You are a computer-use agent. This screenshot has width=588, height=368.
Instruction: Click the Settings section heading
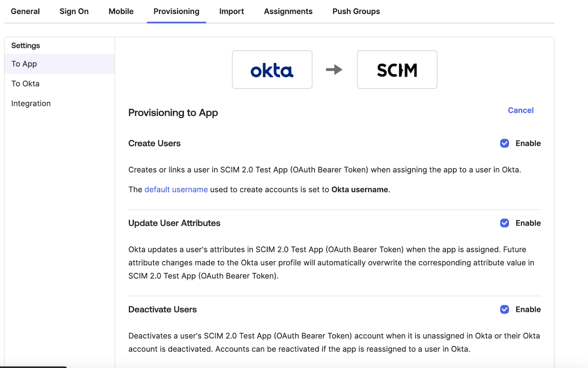pyautogui.click(x=25, y=45)
